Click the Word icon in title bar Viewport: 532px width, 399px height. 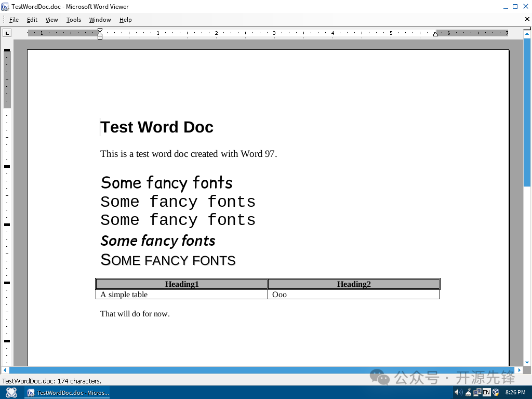click(5, 7)
